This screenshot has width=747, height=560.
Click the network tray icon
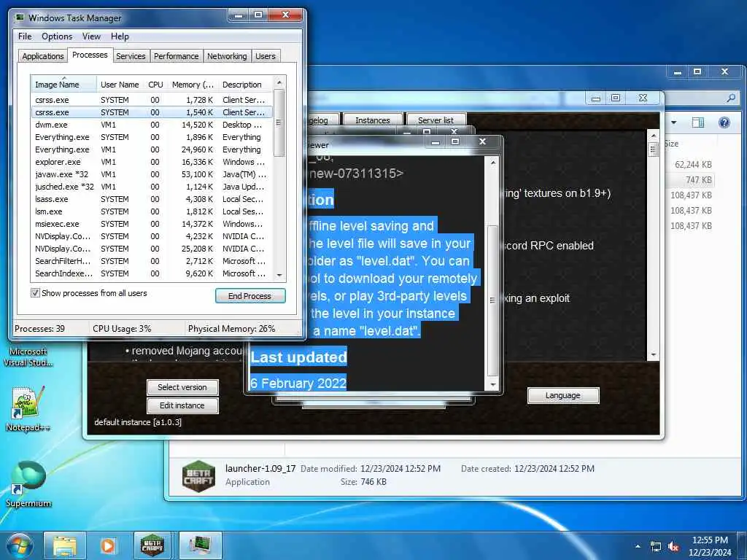click(x=656, y=547)
